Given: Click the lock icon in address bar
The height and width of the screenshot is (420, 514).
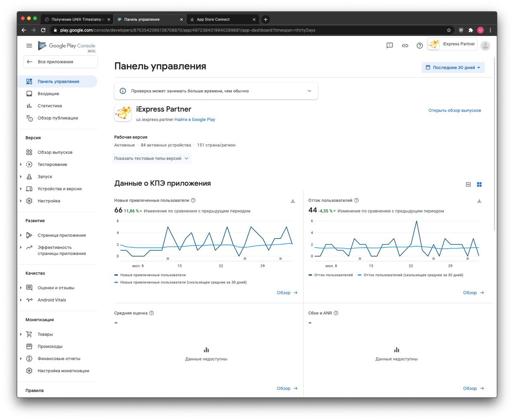Looking at the screenshot, I should coord(55,30).
